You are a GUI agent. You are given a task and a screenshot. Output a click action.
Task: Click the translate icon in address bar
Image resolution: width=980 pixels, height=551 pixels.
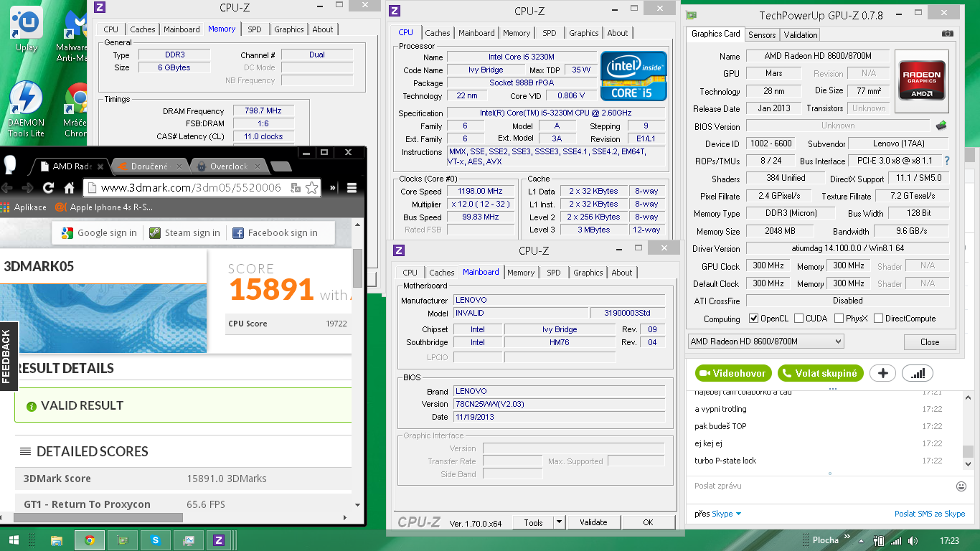(x=296, y=188)
